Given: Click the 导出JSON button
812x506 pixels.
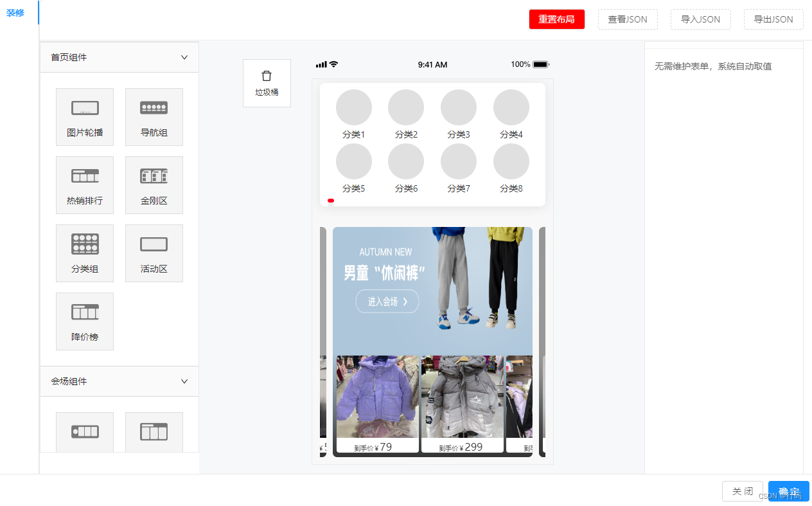Looking at the screenshot, I should pyautogui.click(x=773, y=19).
